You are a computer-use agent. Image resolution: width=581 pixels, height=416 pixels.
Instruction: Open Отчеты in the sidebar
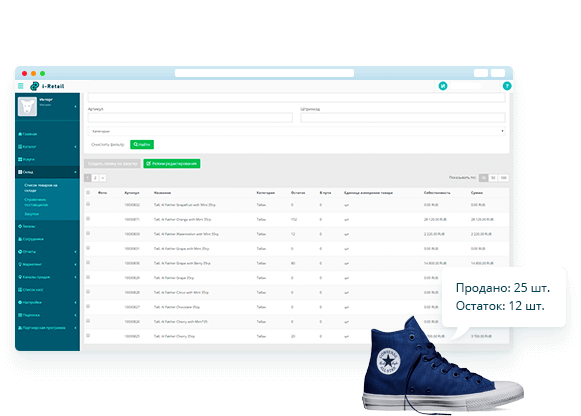[x=29, y=252]
